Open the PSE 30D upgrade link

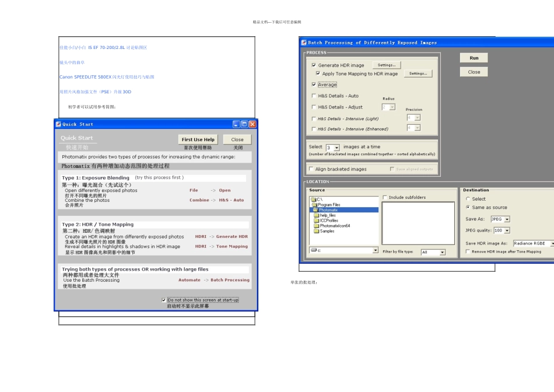click(x=96, y=92)
